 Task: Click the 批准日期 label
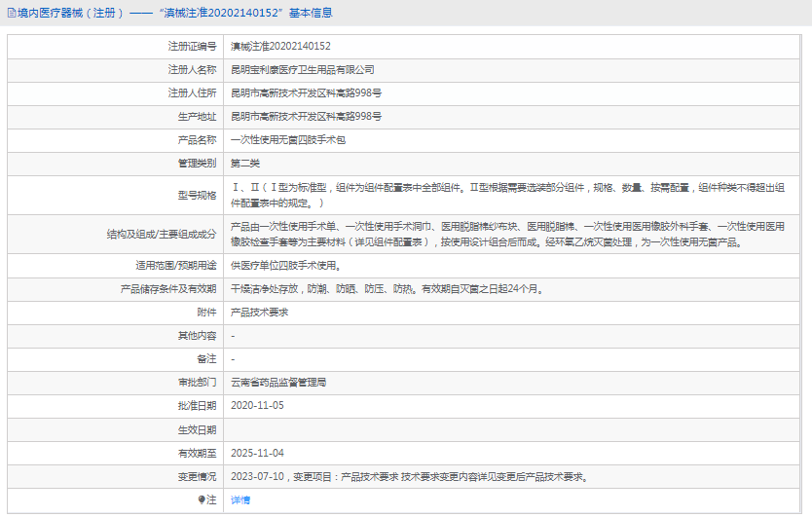coord(197,406)
